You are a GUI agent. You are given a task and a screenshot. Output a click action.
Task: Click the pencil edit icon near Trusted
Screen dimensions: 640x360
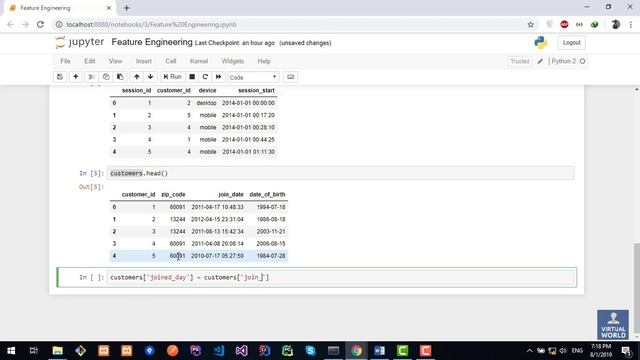point(540,61)
